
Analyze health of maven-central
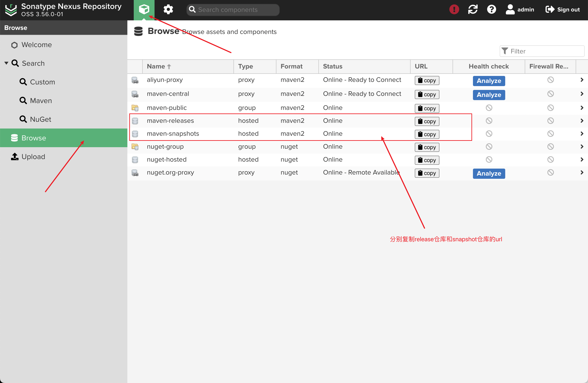coord(489,95)
